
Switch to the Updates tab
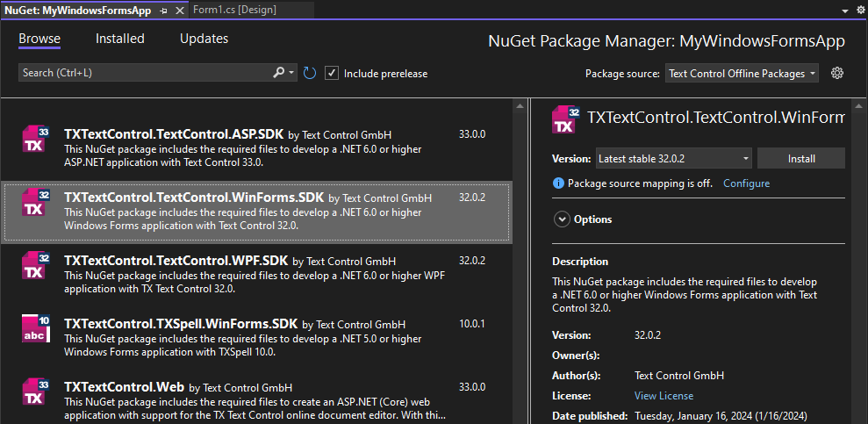[204, 39]
